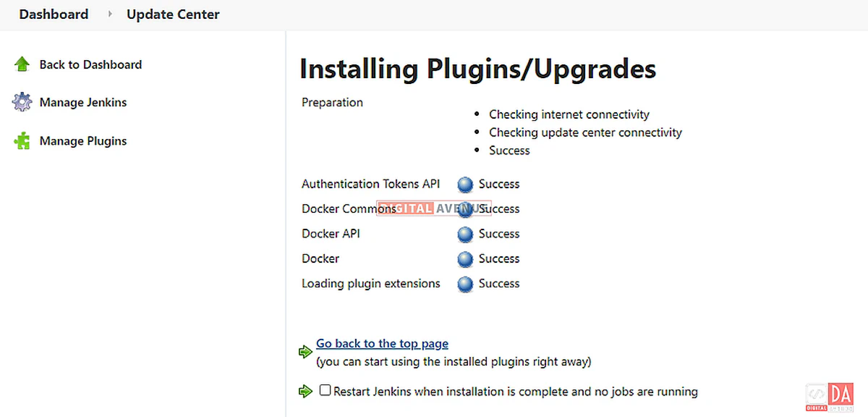The width and height of the screenshot is (868, 417).
Task: Click the Loading plugin extensions label
Action: pos(371,284)
